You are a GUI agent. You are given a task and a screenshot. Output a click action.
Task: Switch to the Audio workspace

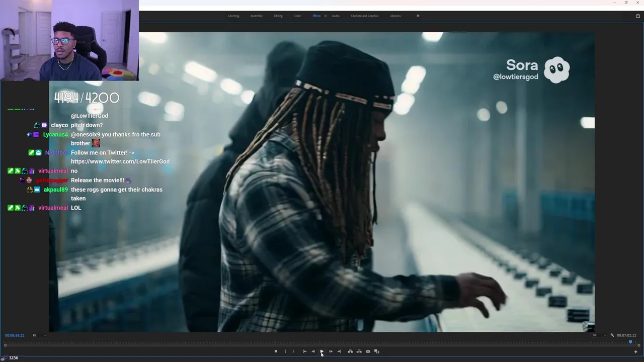336,16
